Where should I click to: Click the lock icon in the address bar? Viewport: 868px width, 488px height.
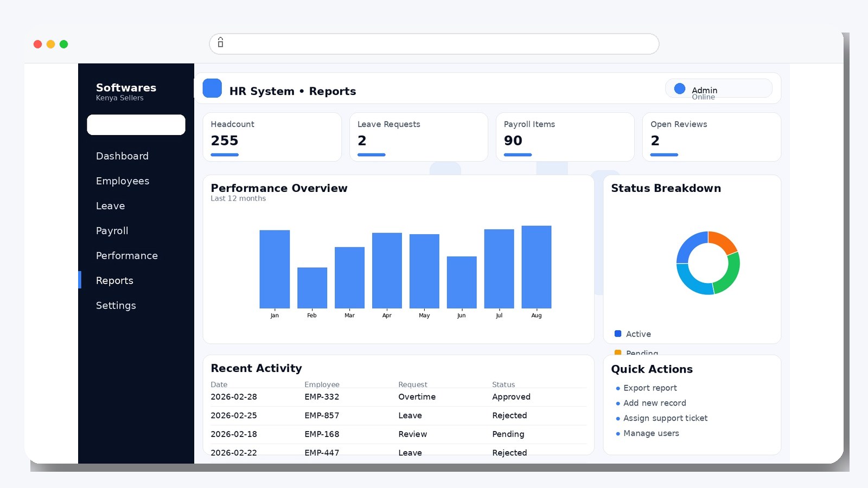point(220,43)
